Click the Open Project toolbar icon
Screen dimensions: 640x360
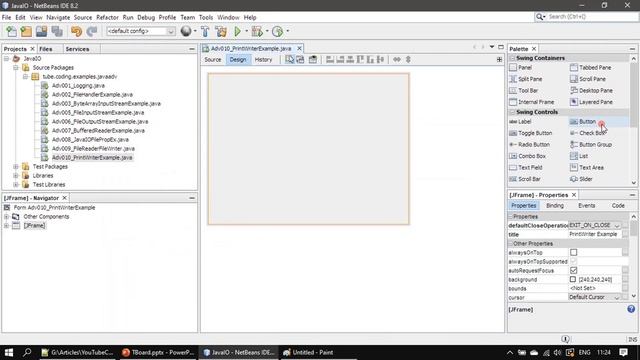click(41, 31)
